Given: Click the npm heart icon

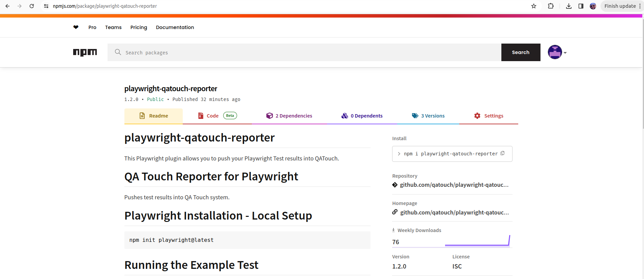Looking at the screenshot, I should click(76, 27).
